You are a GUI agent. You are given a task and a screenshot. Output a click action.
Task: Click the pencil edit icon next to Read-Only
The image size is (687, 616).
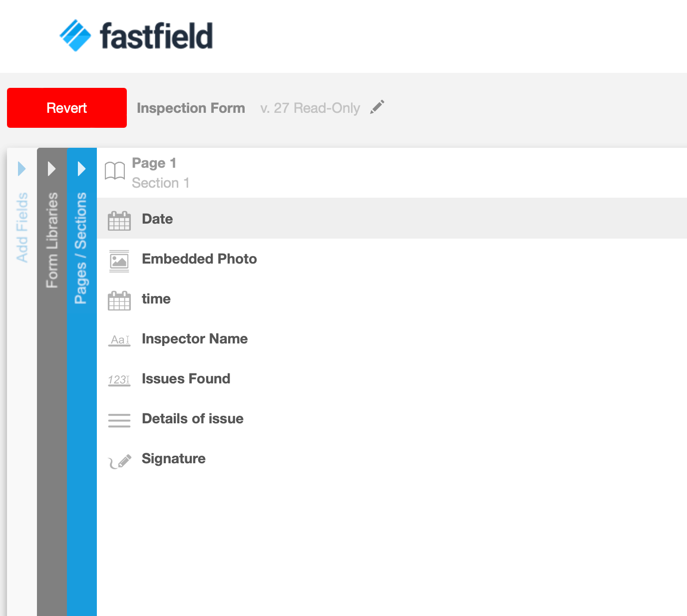(x=377, y=106)
